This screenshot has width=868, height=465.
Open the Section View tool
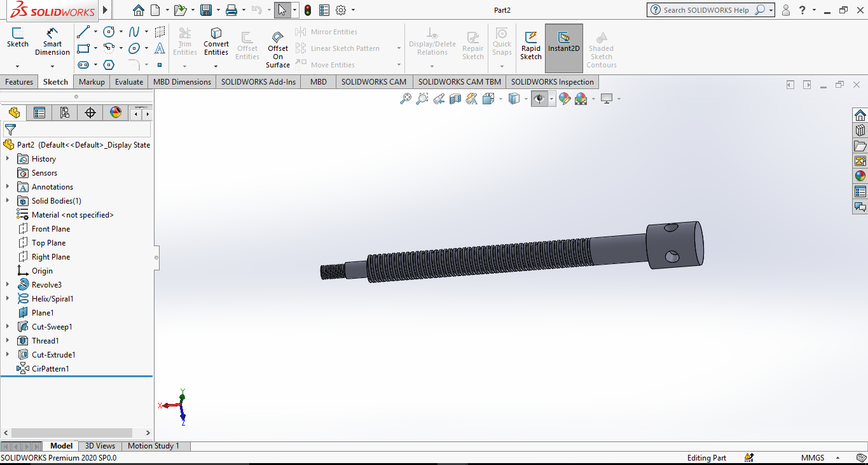(x=455, y=99)
